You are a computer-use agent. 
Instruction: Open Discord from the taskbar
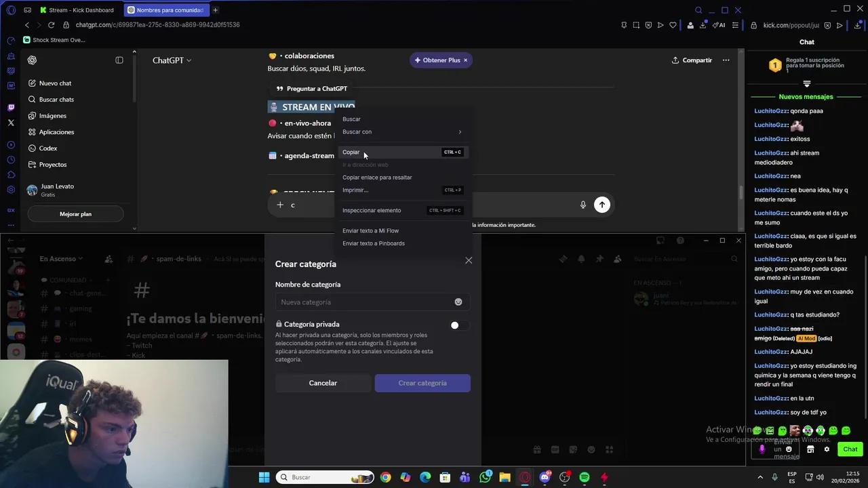point(545,477)
